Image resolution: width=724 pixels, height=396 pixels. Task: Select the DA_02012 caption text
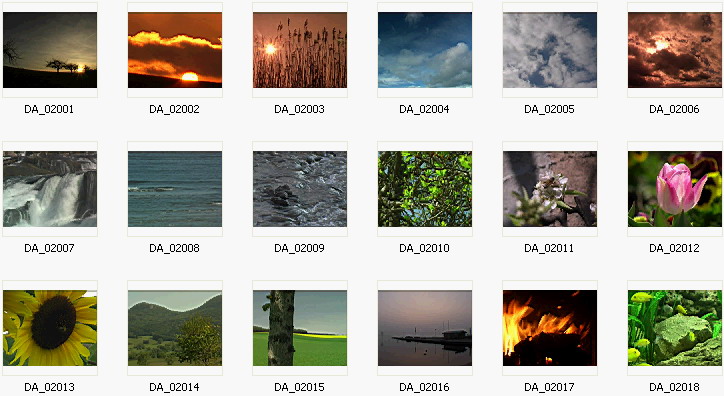(674, 248)
